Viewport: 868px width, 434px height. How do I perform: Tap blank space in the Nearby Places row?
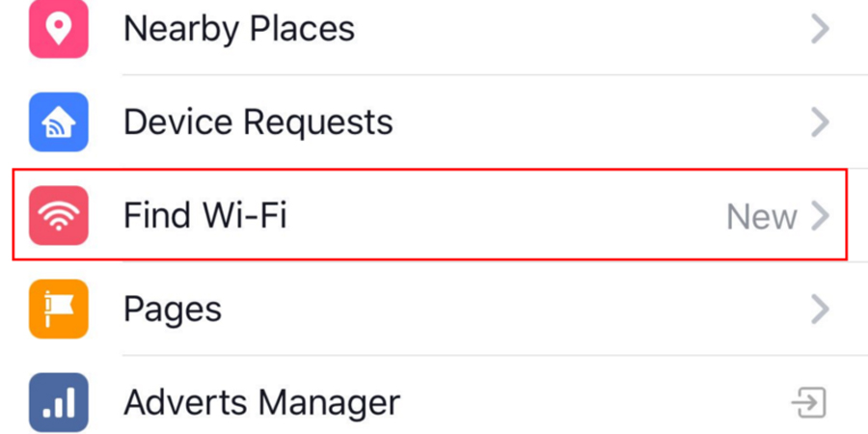click(x=579, y=30)
